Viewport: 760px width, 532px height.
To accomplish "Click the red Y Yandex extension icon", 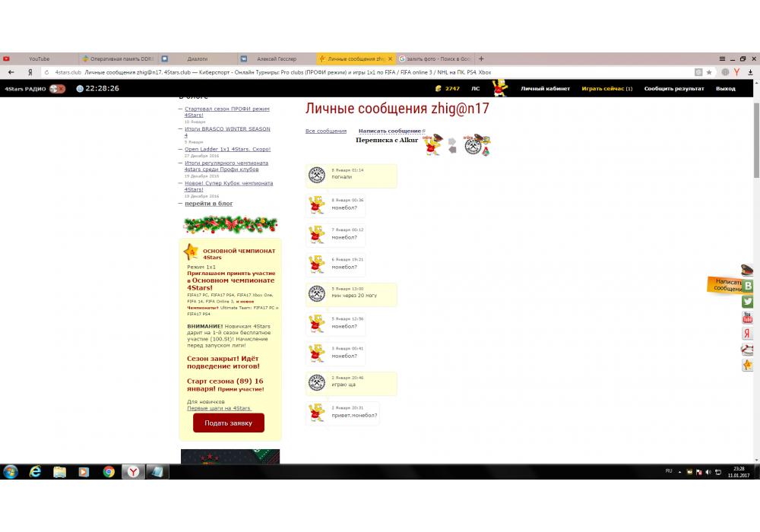I will 736,72.
